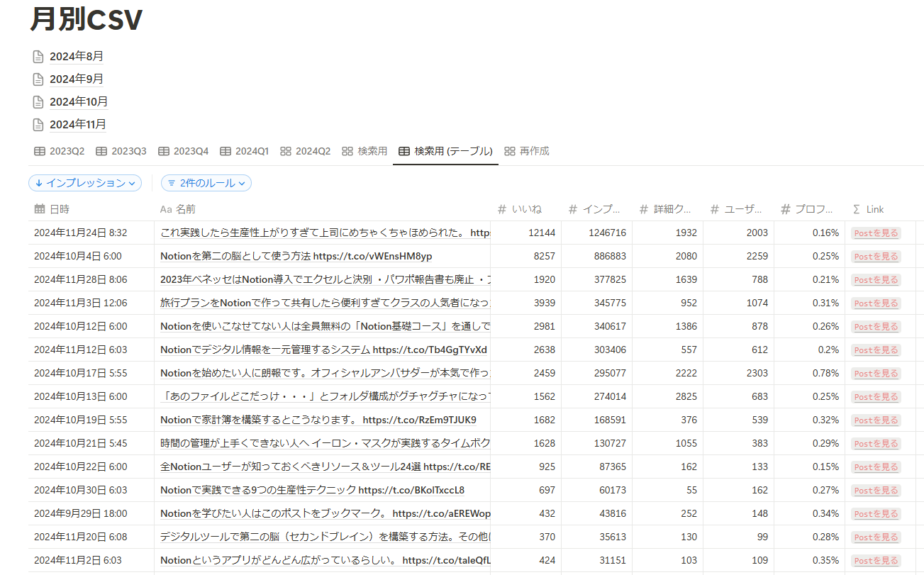Screen dimensions: 924x575
Task: Click the 月別CSV page title
Action: [87, 19]
